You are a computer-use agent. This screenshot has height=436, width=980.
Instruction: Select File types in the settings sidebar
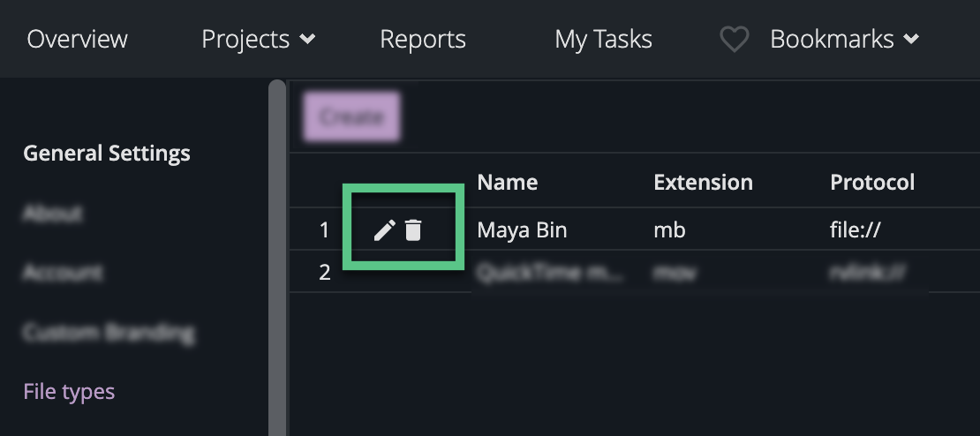point(69,391)
